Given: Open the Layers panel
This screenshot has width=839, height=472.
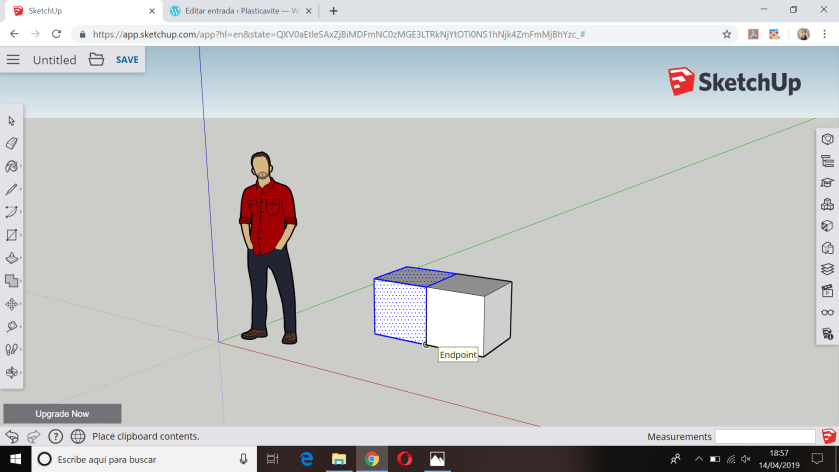Looking at the screenshot, I should click(x=827, y=269).
